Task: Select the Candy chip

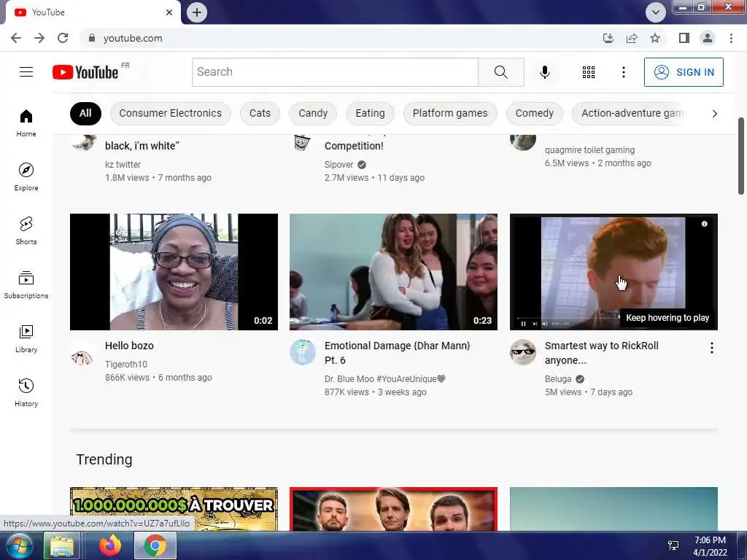Action: pyautogui.click(x=313, y=113)
